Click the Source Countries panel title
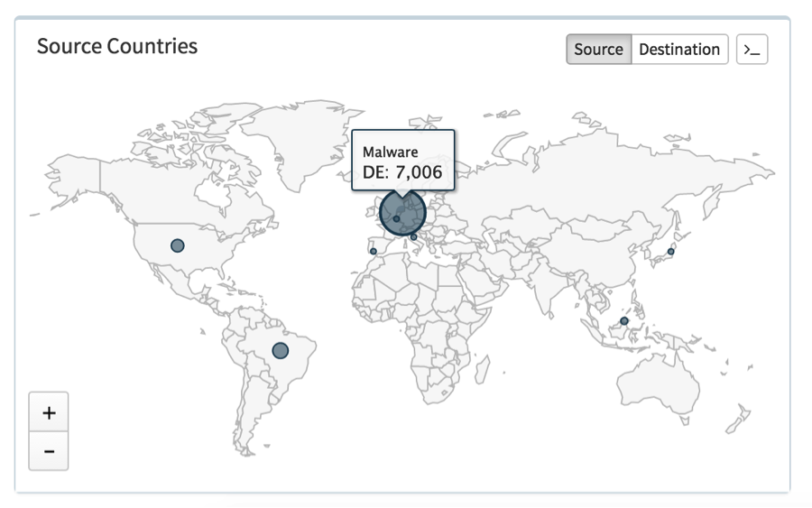The height and width of the screenshot is (508, 812). [x=117, y=46]
